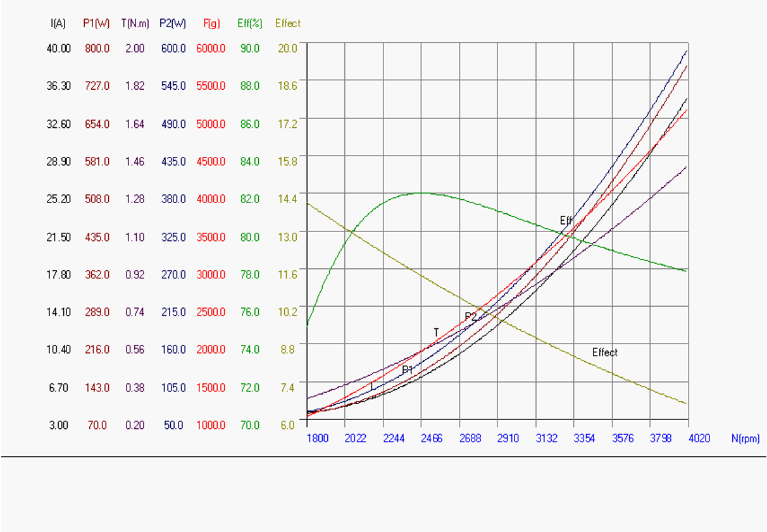This screenshot has width=767, height=532.
Task: Click the Effect header above 20.0
Action: click(288, 23)
